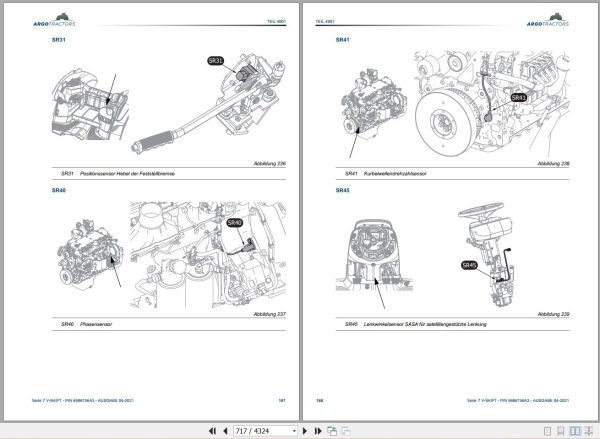Click the TEIL 4001 header on left page
Screen dimensions: 600x439
[276, 21]
